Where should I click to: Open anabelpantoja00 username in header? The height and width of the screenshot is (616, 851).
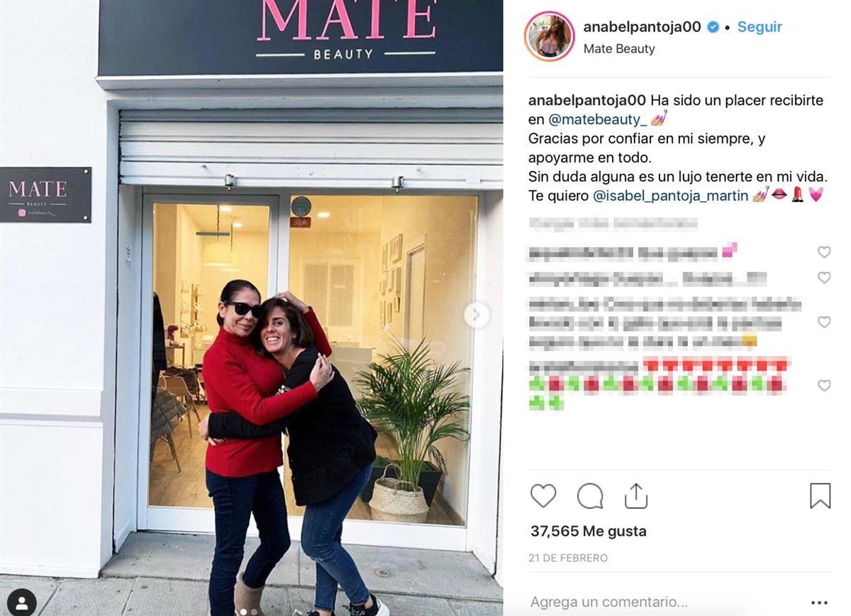pos(642,27)
